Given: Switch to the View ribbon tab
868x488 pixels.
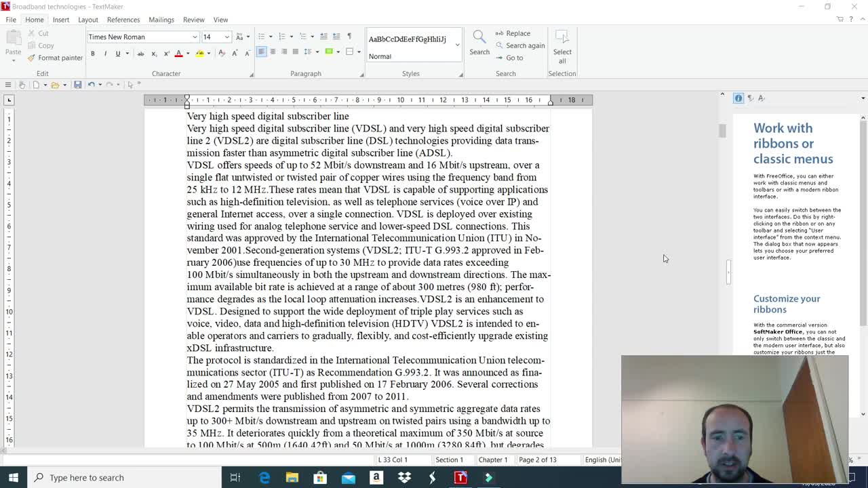Looking at the screenshot, I should tap(220, 20).
